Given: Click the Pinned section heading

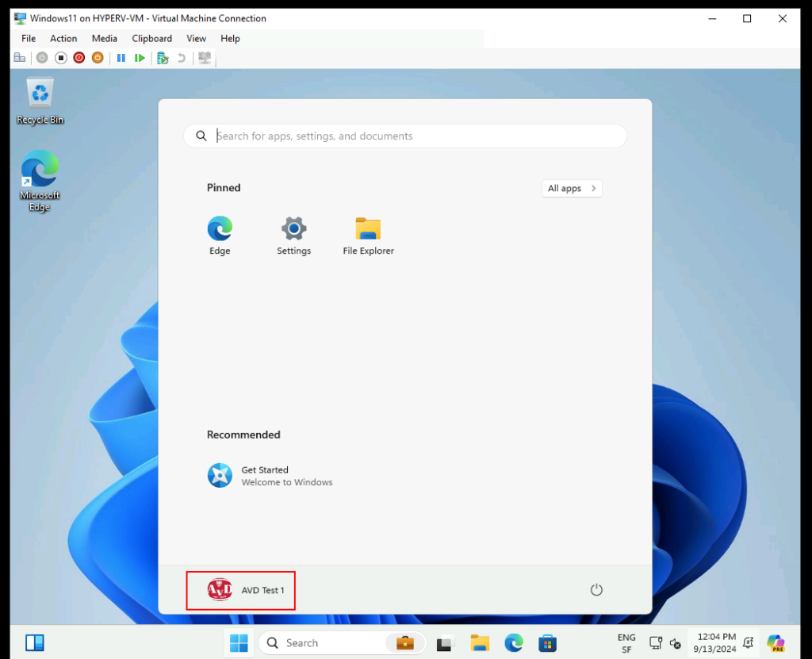Looking at the screenshot, I should click(x=224, y=187).
